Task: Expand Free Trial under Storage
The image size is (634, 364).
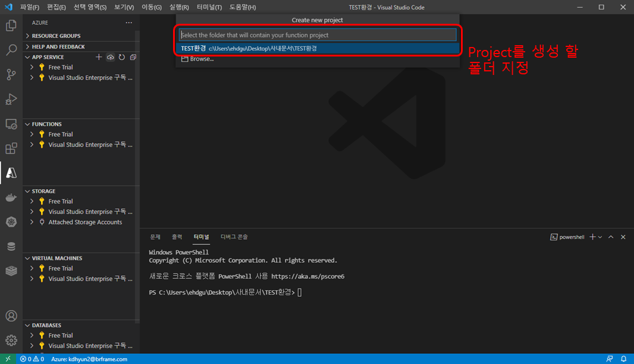Action: (x=32, y=201)
